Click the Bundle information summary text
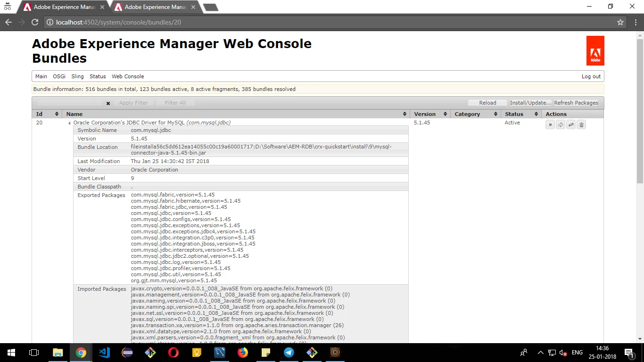Image resolution: width=644 pixels, height=362 pixels. point(165,89)
